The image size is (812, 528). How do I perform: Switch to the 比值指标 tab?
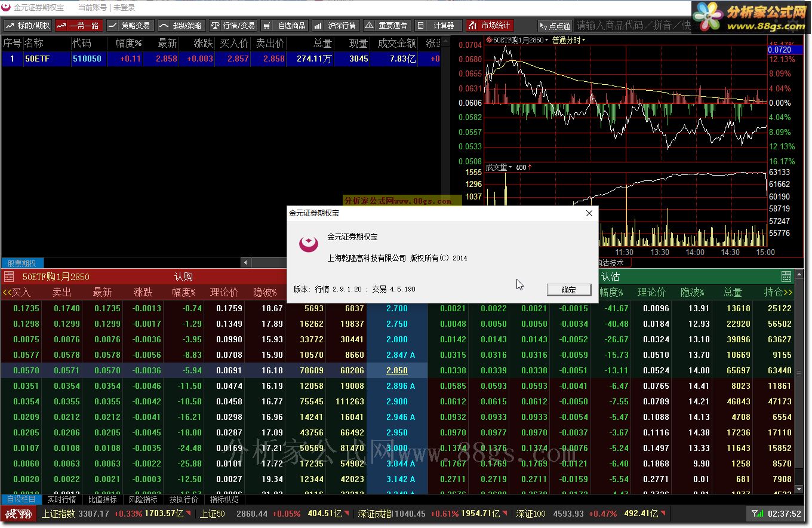pyautogui.click(x=102, y=499)
